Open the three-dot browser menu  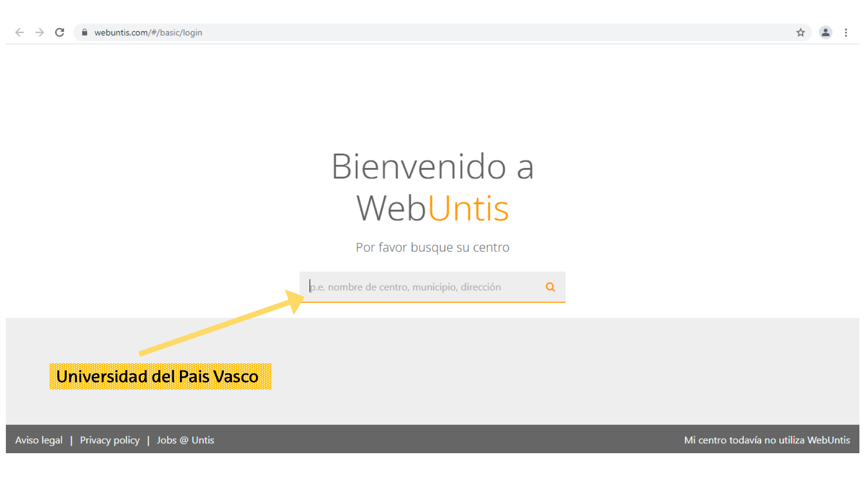[846, 33]
